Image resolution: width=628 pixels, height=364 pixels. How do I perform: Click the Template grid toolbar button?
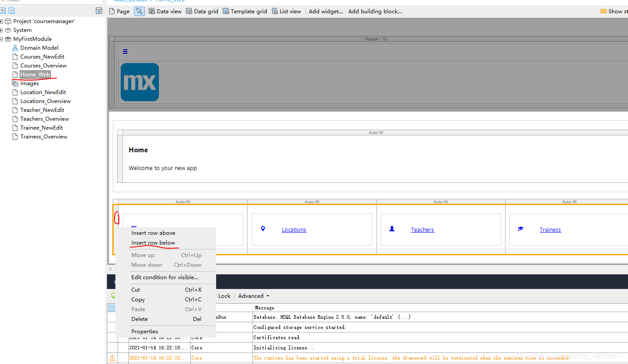245,12
